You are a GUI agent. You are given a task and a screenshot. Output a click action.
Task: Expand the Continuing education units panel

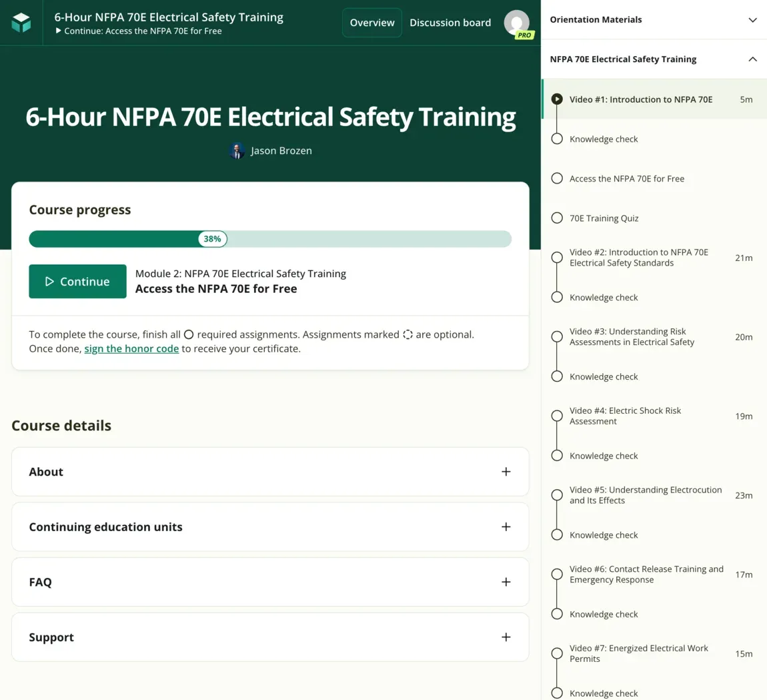270,527
